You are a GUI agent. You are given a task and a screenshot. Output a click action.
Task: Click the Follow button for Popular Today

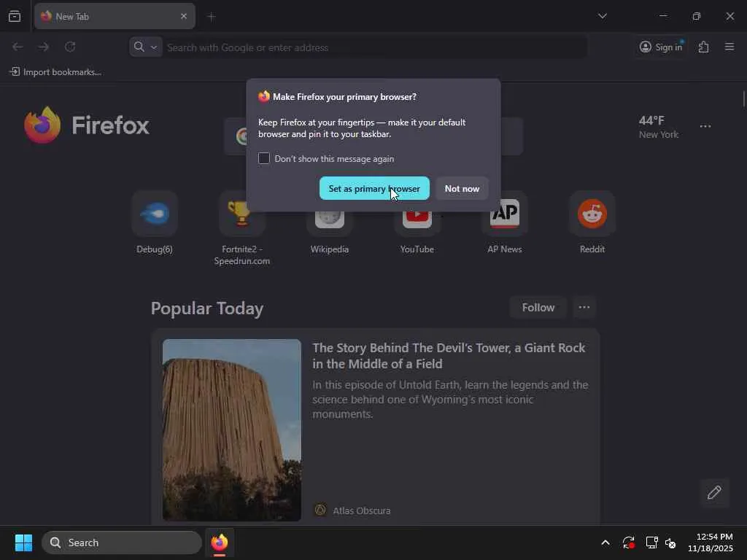click(x=538, y=308)
